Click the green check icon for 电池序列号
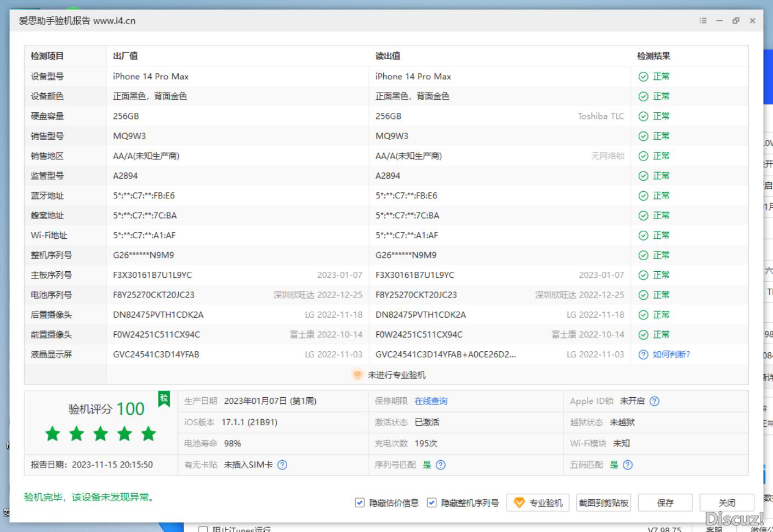The width and height of the screenshot is (773, 532). [x=644, y=295]
